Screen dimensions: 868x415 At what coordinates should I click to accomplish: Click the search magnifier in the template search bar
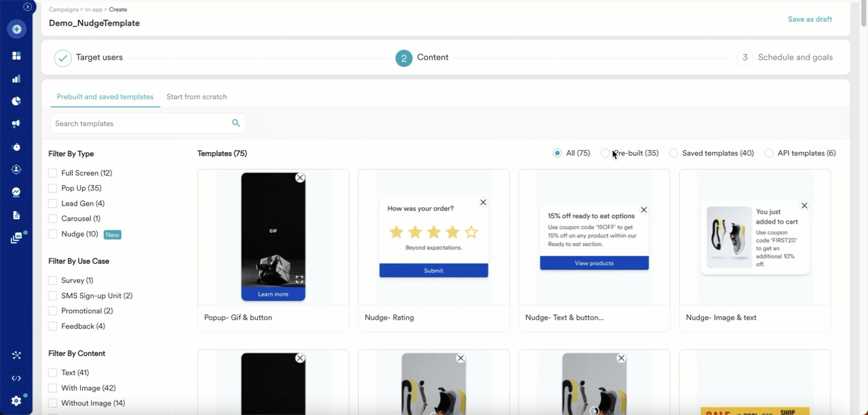point(236,123)
